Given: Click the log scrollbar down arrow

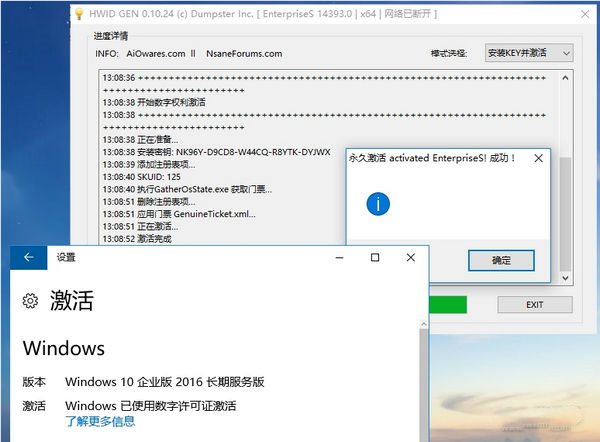Looking at the screenshot, I should (x=565, y=278).
